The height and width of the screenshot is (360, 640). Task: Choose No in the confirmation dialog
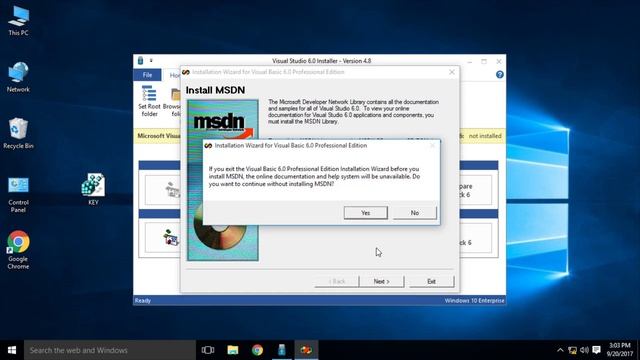415,213
